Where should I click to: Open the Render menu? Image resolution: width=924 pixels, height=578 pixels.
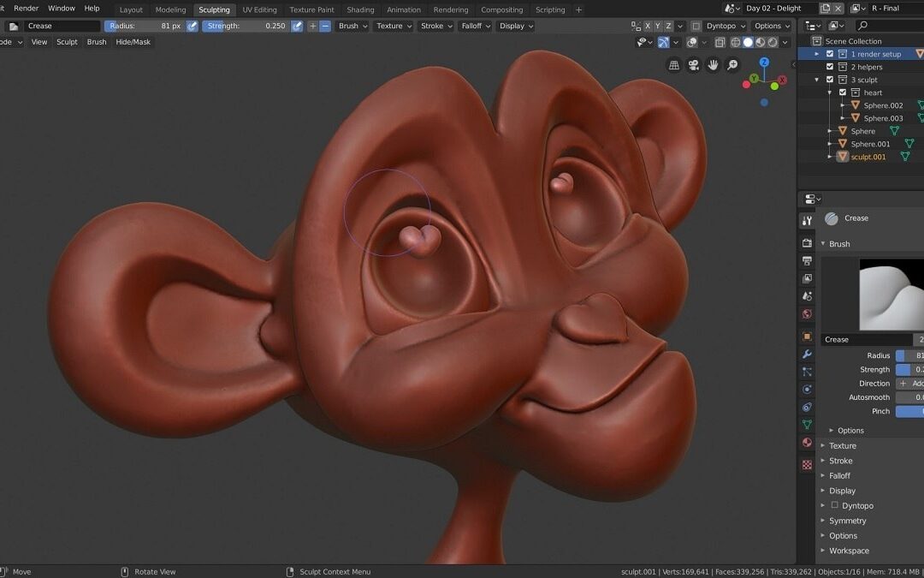pos(26,9)
